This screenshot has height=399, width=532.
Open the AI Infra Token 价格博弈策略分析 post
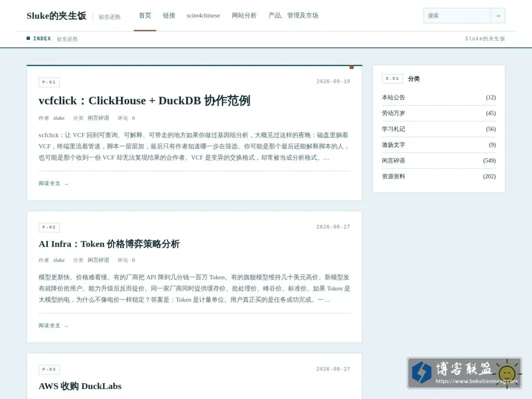109,244
